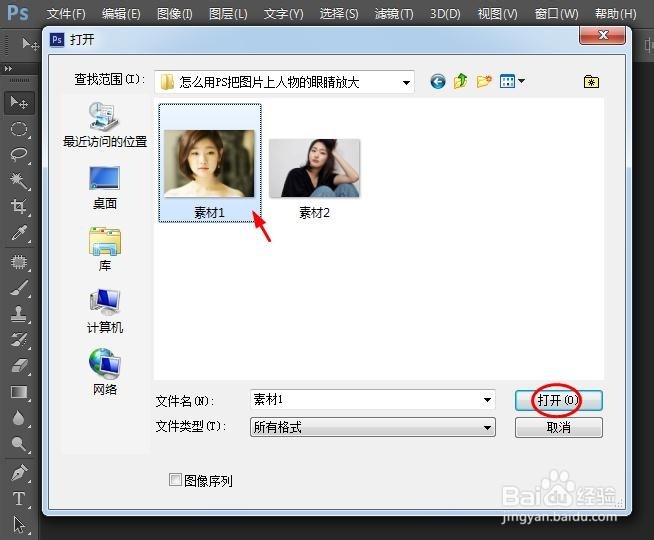
Task: Open the view menu icon
Action: click(x=512, y=81)
